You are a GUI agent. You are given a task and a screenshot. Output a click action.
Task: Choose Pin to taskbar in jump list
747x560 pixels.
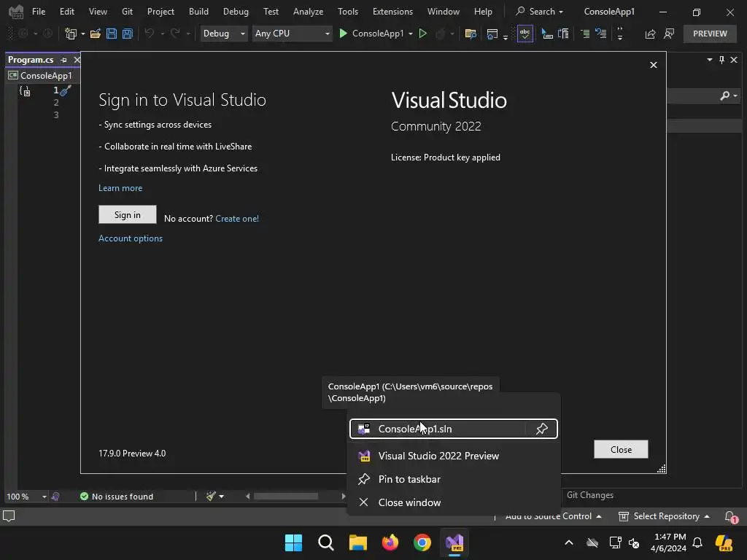(453, 480)
